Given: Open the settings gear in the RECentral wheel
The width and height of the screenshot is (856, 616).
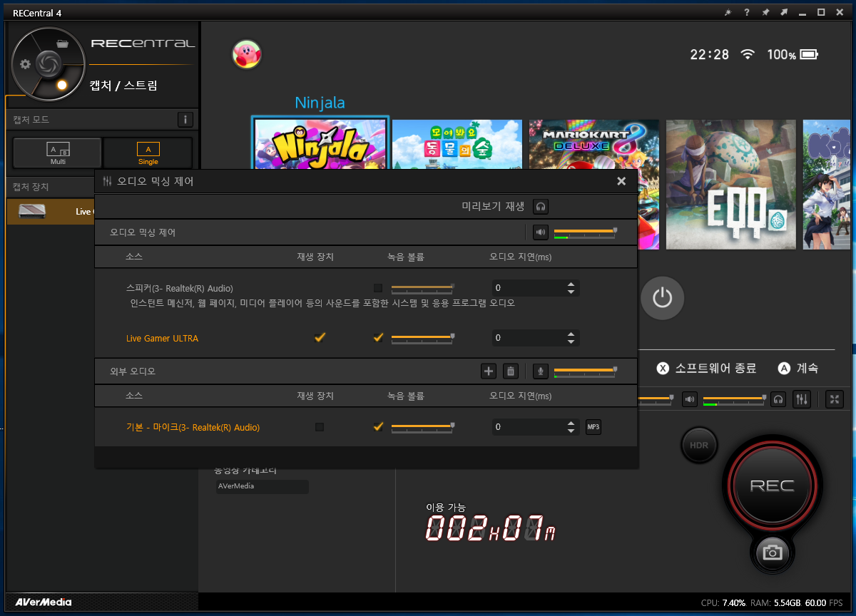Looking at the screenshot, I should click(x=26, y=64).
